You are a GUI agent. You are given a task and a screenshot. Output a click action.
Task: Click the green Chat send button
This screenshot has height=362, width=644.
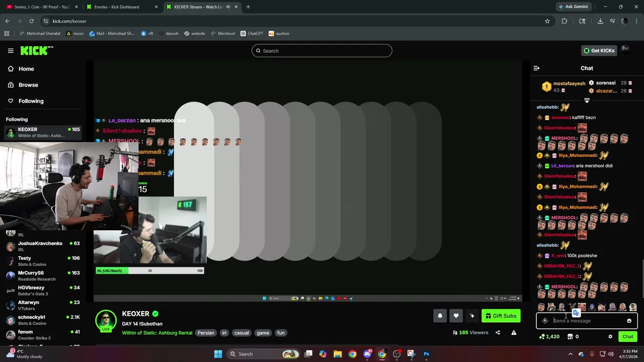click(x=628, y=336)
